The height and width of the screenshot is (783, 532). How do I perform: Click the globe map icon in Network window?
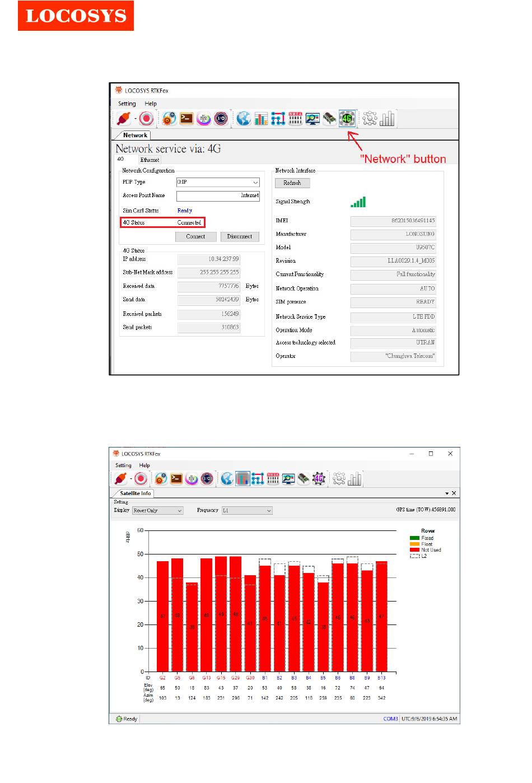243,118
